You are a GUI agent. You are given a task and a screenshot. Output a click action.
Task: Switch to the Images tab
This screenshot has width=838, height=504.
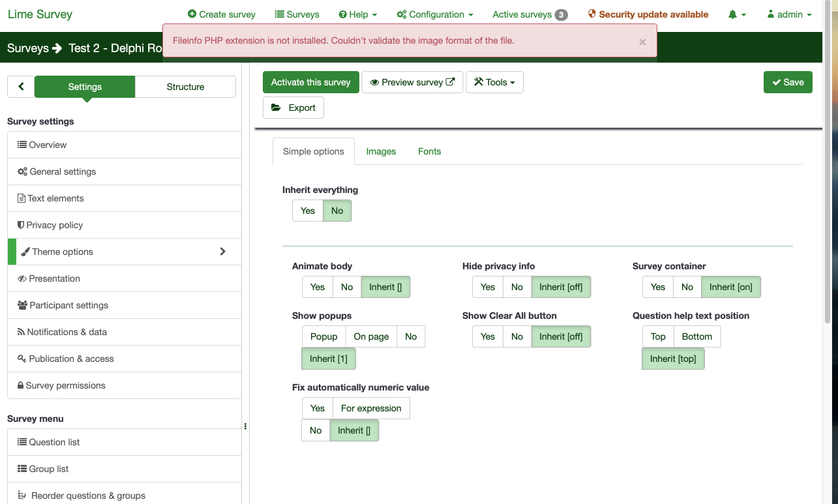[381, 151]
